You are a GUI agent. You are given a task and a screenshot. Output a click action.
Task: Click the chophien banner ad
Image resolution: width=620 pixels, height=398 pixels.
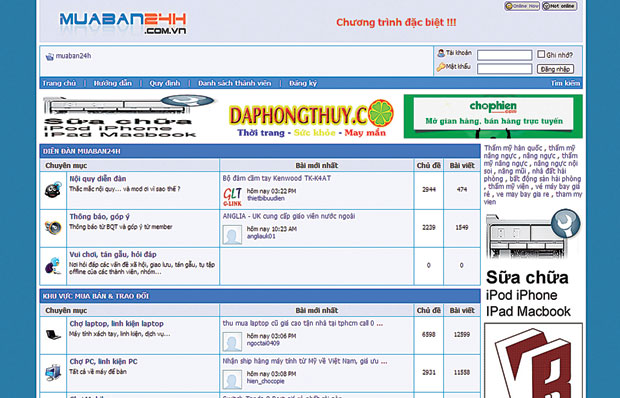click(493, 116)
